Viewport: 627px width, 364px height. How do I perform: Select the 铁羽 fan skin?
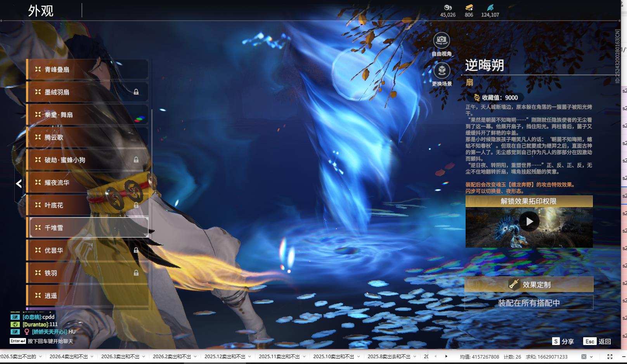pyautogui.click(x=87, y=273)
